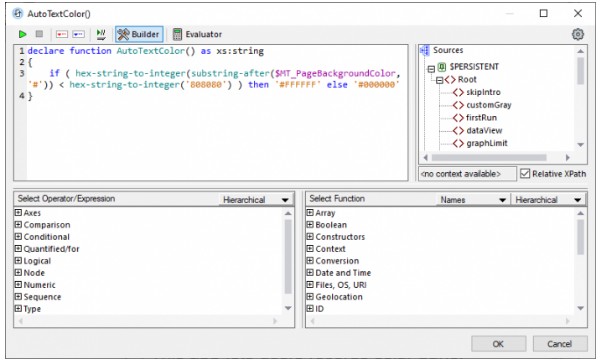Click the Sources panel icon
The width and height of the screenshot is (600, 361).
click(x=424, y=51)
